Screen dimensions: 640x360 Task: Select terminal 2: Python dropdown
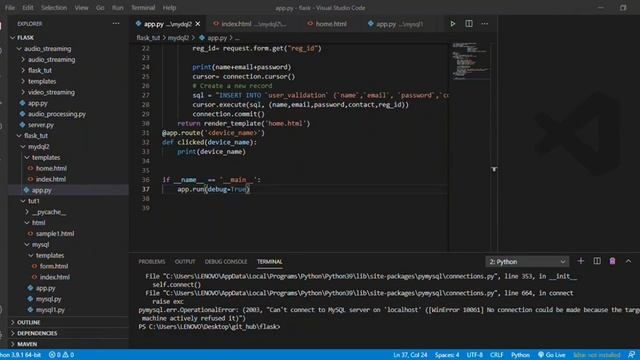click(x=527, y=262)
